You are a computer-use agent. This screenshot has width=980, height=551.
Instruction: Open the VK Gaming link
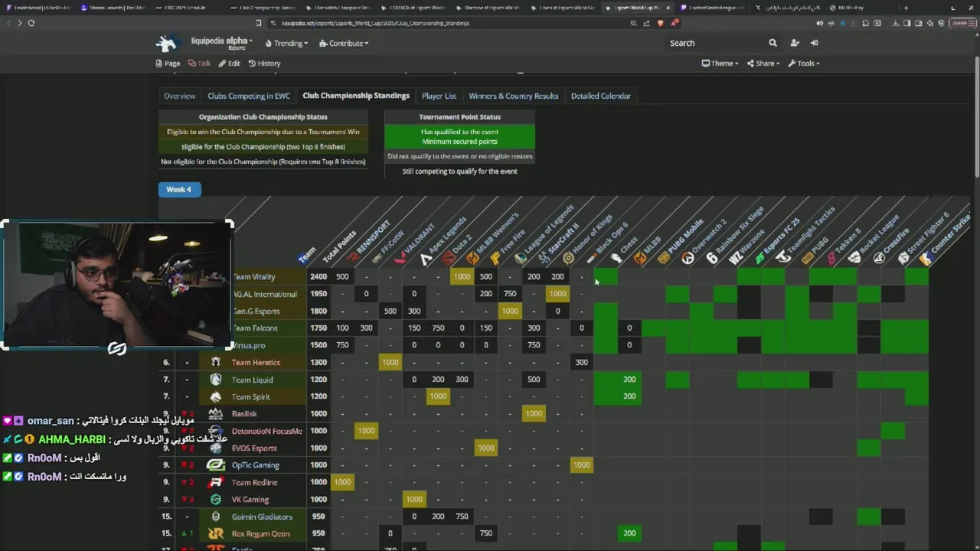[x=250, y=500]
